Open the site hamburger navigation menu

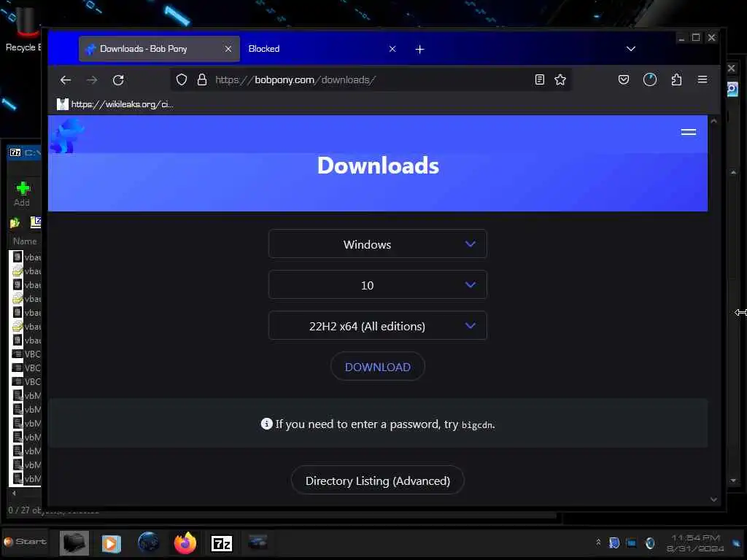click(x=689, y=133)
